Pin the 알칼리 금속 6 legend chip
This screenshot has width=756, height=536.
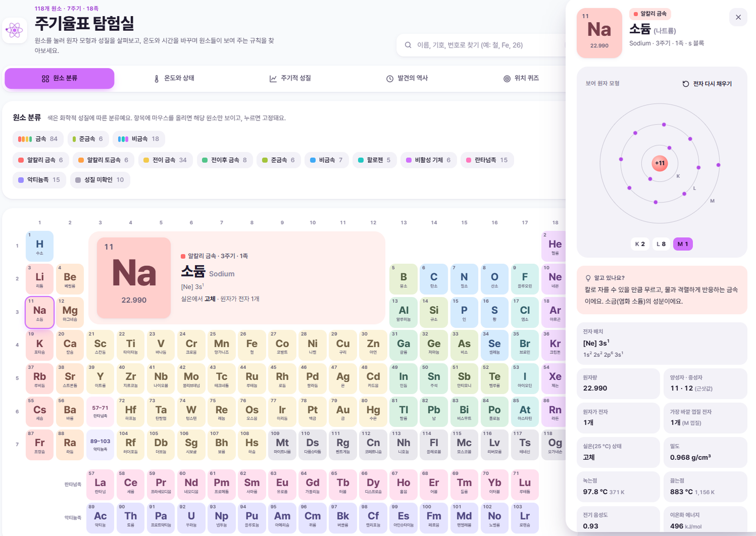[x=40, y=160]
